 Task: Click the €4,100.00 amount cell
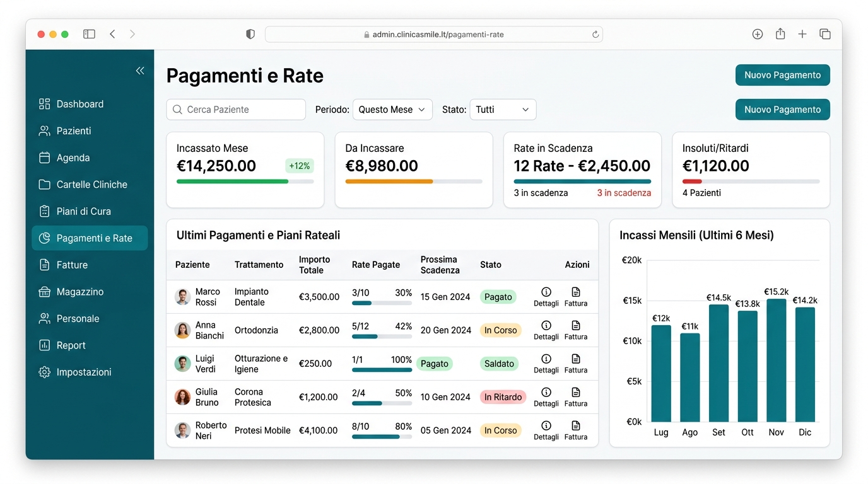click(x=319, y=430)
